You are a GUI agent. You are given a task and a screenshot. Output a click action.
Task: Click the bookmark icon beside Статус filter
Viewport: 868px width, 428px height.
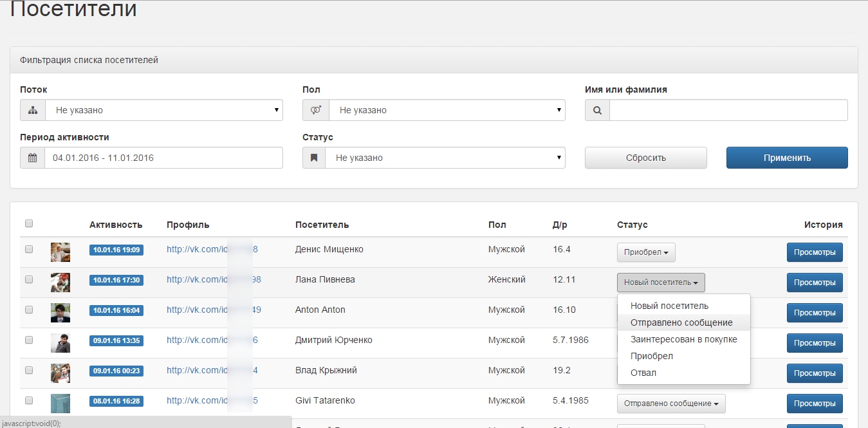click(x=314, y=158)
